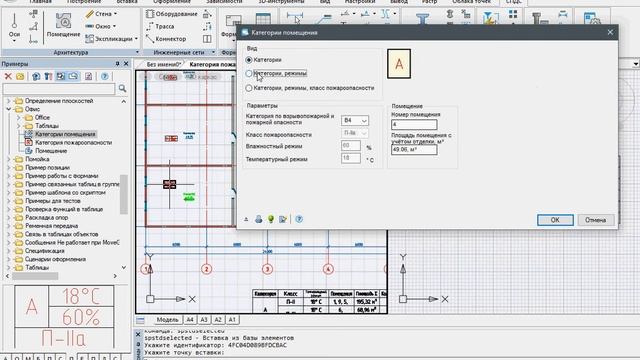Click the blue I-beam profile icon in ribbon
The width and height of the screenshot is (640, 360).
pyautogui.click(x=422, y=18)
